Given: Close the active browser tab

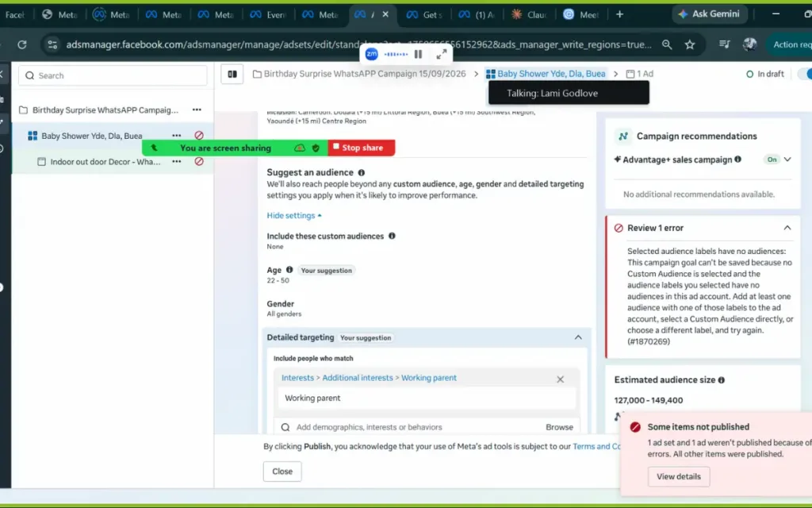Looking at the screenshot, I should pyautogui.click(x=385, y=14).
